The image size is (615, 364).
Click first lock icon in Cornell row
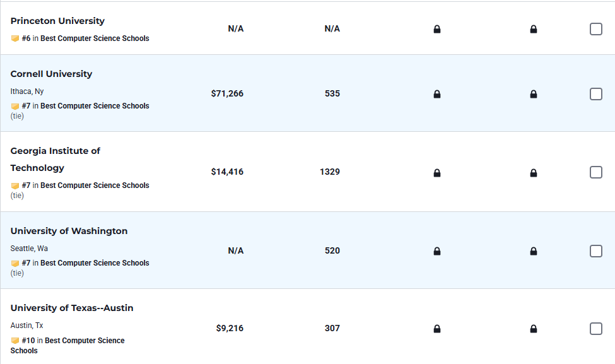pos(437,94)
